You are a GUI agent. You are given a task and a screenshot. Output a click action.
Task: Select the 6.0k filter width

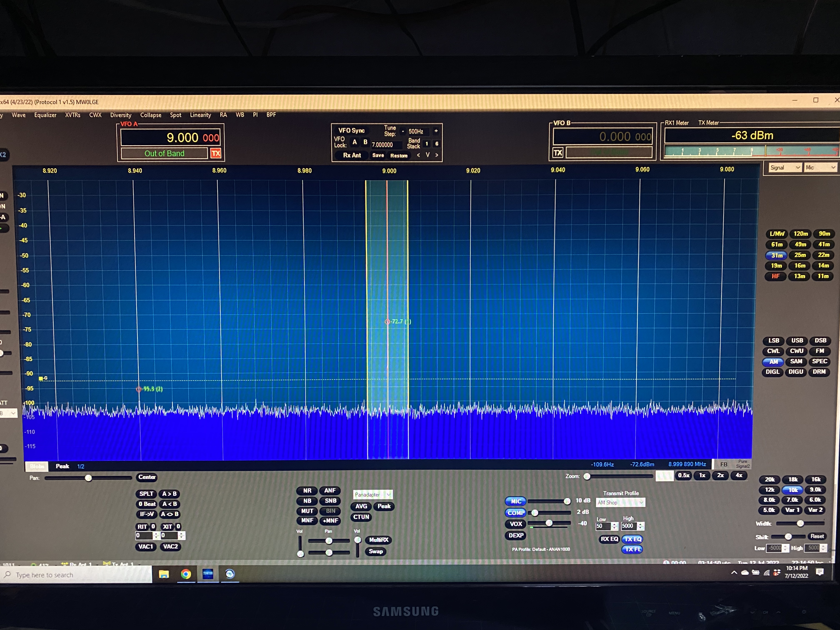click(815, 500)
